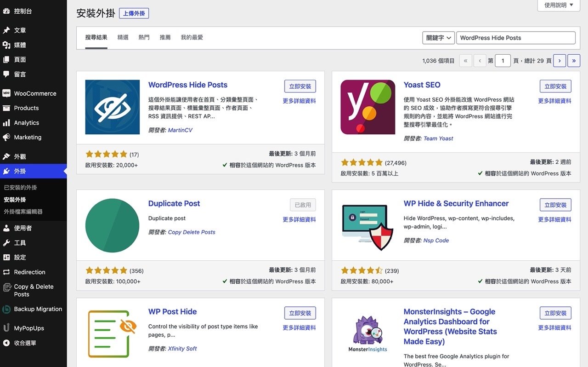588x367 pixels.
Task: Open the MonsterInsights plugin title link
Action: click(x=450, y=327)
